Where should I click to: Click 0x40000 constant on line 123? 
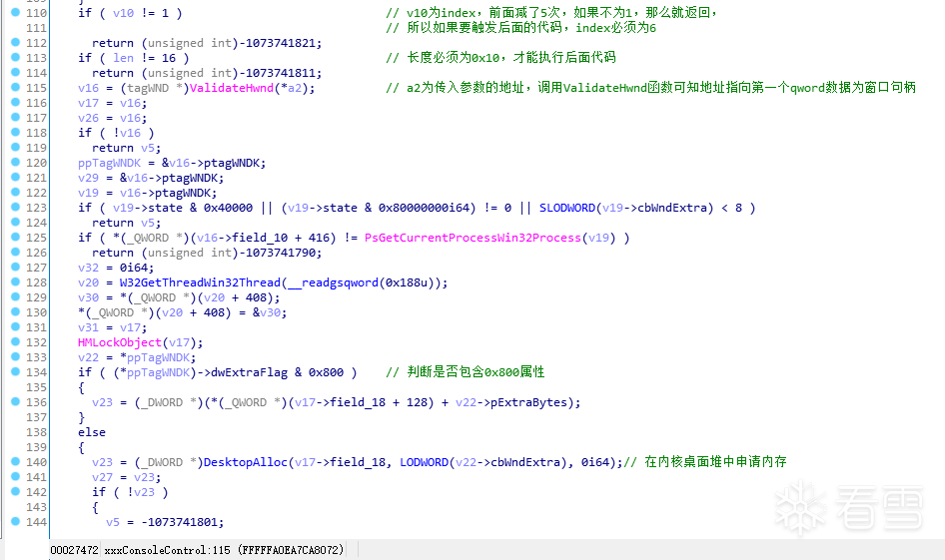[228, 208]
